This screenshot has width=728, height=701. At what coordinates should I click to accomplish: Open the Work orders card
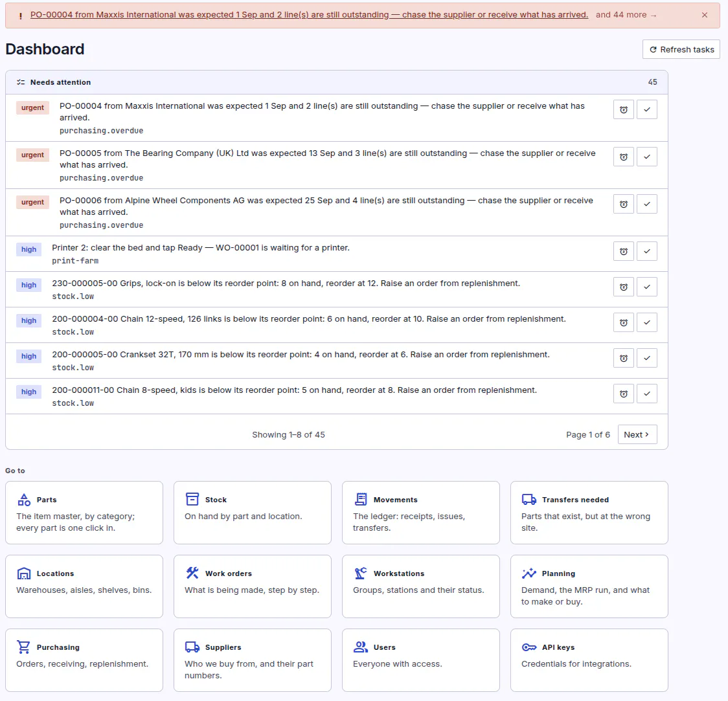coord(253,586)
